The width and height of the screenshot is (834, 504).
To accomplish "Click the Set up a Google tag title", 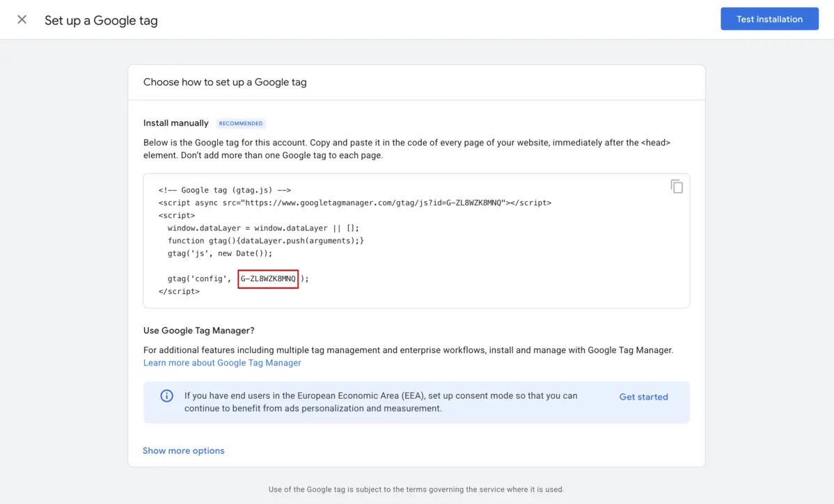I will [x=101, y=20].
